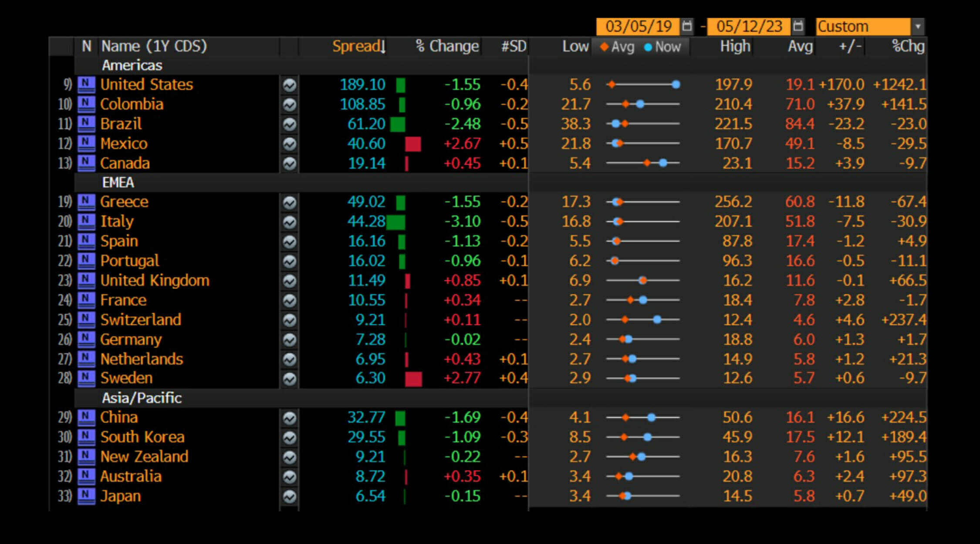The height and width of the screenshot is (544, 980).
Task: Click the chart icon for South Korea
Action: [289, 437]
